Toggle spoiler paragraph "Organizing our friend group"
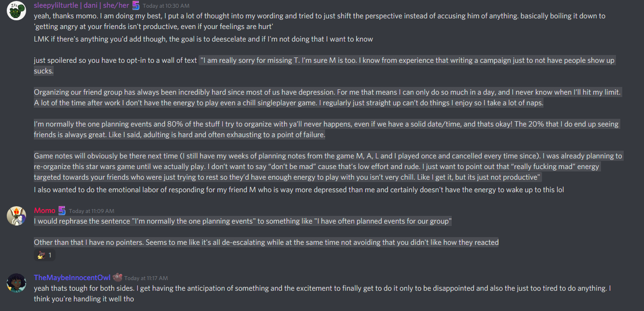 pos(327,98)
